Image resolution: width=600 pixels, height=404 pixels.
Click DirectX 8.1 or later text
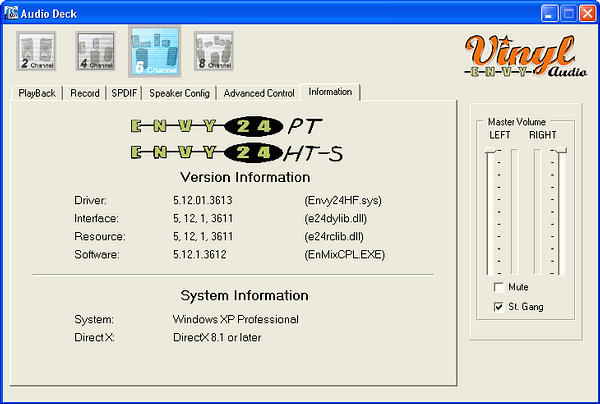click(x=217, y=337)
